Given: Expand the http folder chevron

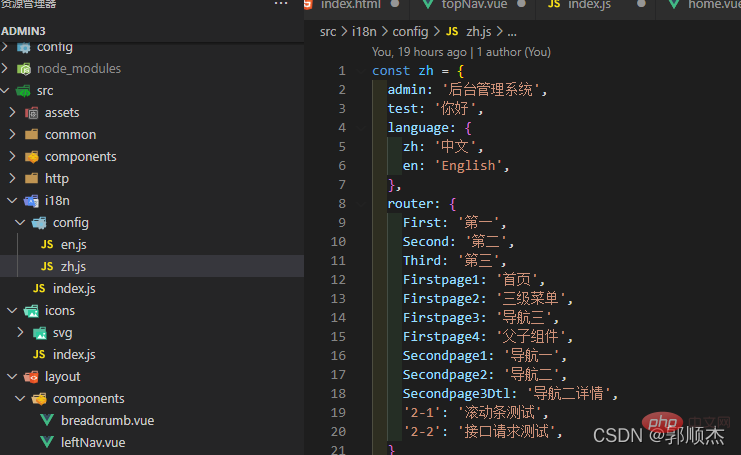Looking at the screenshot, I should (13, 178).
